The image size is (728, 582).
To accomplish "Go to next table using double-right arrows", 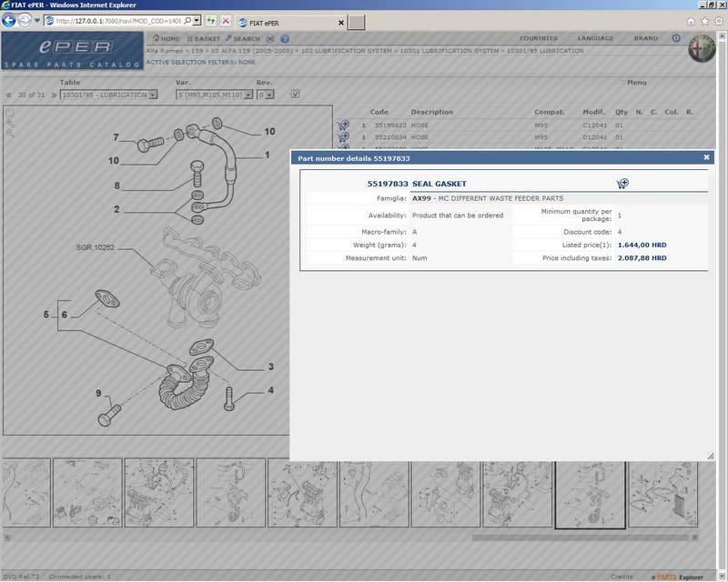I will click(51, 95).
